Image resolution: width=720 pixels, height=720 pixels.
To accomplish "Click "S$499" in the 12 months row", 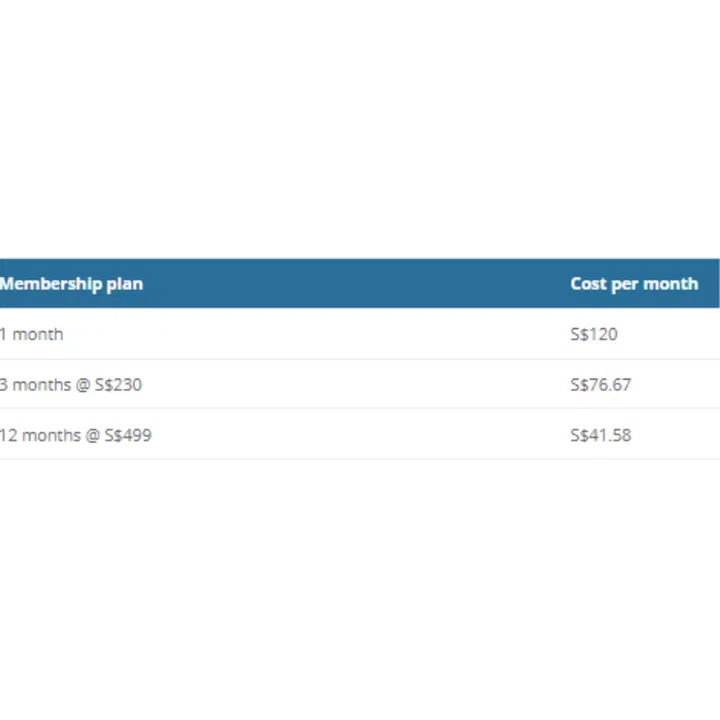I will pyautogui.click(x=129, y=435).
